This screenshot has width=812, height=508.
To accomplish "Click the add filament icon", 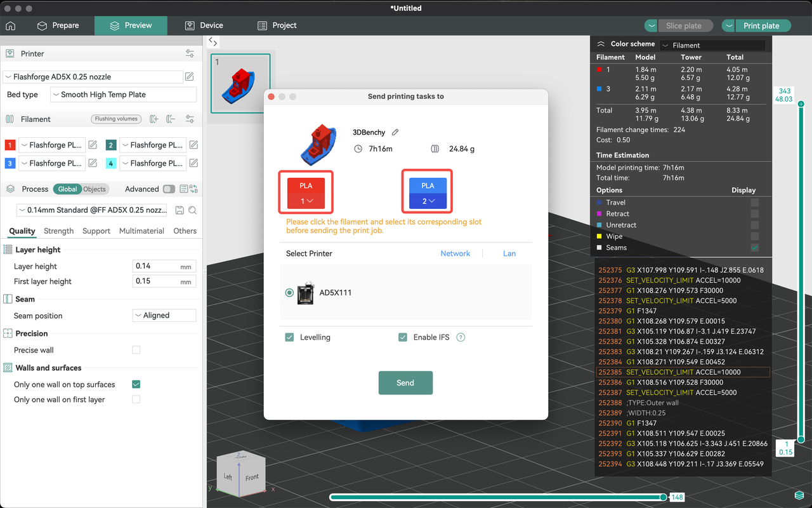I will (x=154, y=119).
